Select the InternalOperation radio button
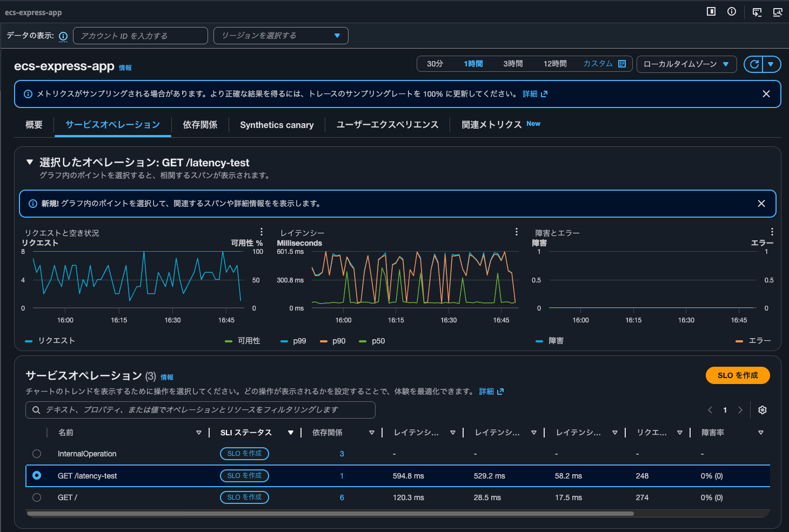The image size is (789, 532). (36, 454)
